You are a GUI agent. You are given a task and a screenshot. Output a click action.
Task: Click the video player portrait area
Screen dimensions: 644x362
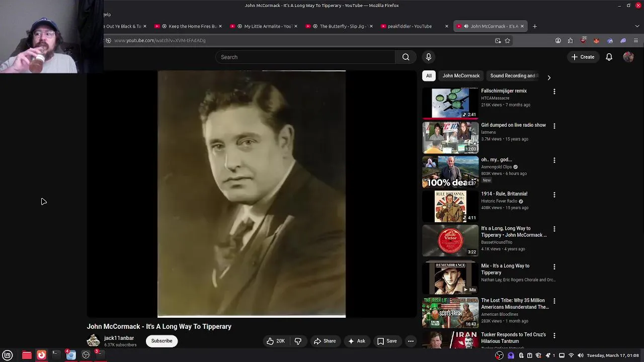pyautogui.click(x=252, y=194)
